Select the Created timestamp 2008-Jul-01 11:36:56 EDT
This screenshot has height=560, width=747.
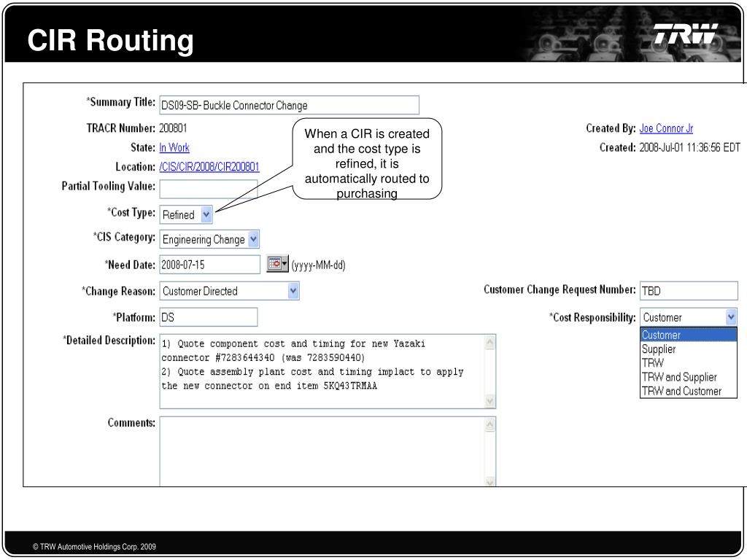689,147
